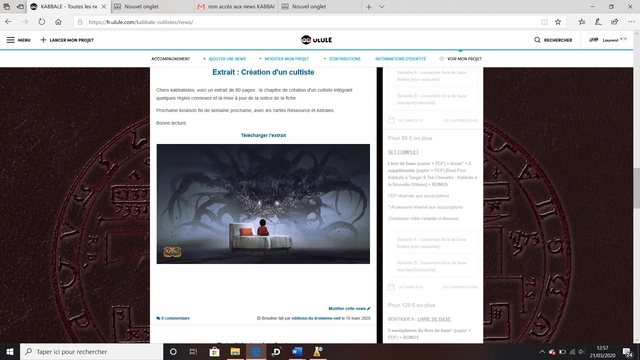Set these tabs aside icon

click(x=20, y=7)
